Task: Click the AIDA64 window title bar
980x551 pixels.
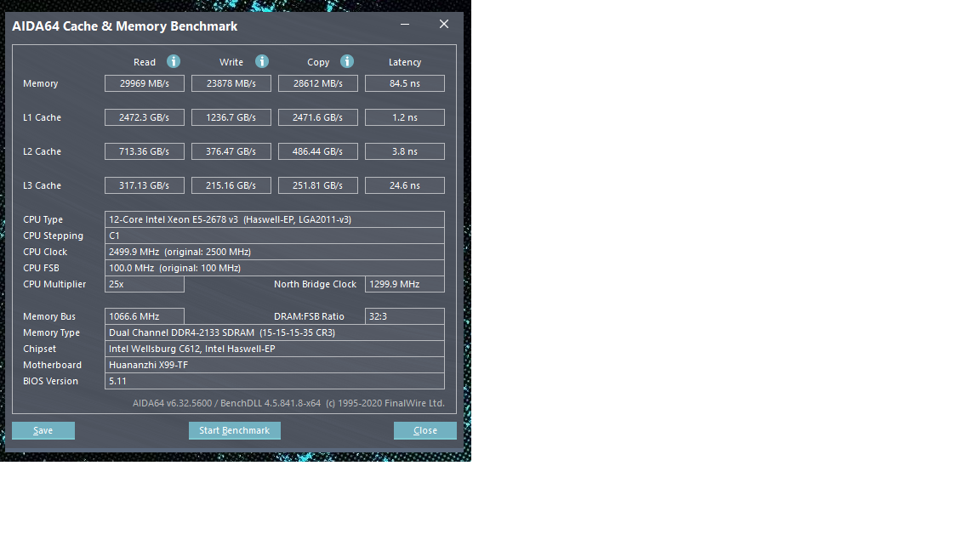Action: point(200,26)
